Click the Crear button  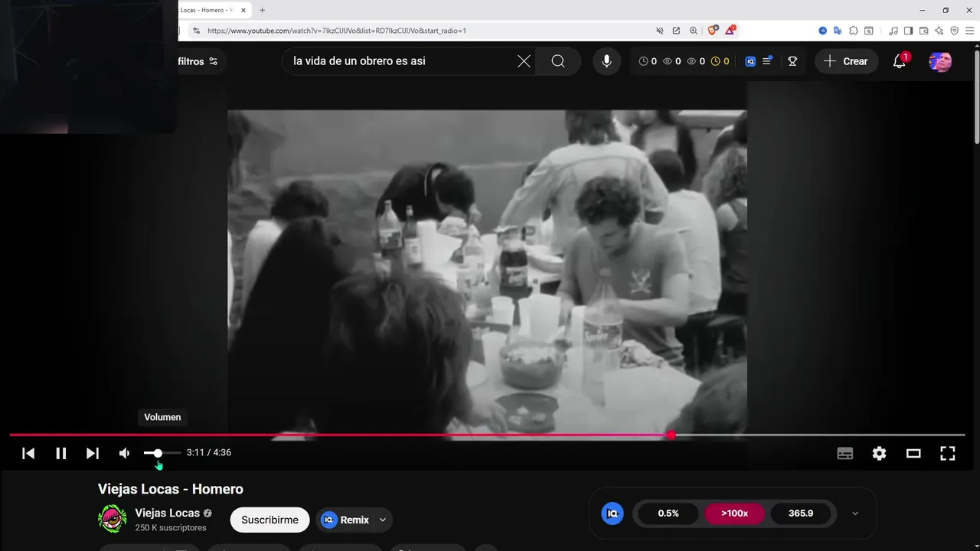(x=846, y=61)
